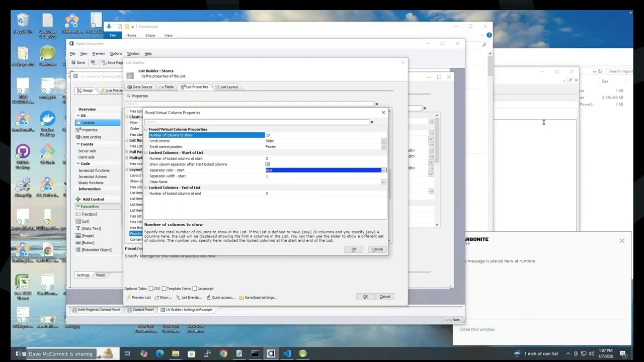Screen dimensions: 644x362
Task: Click OK at bottom of List Builder
Action: (365, 297)
